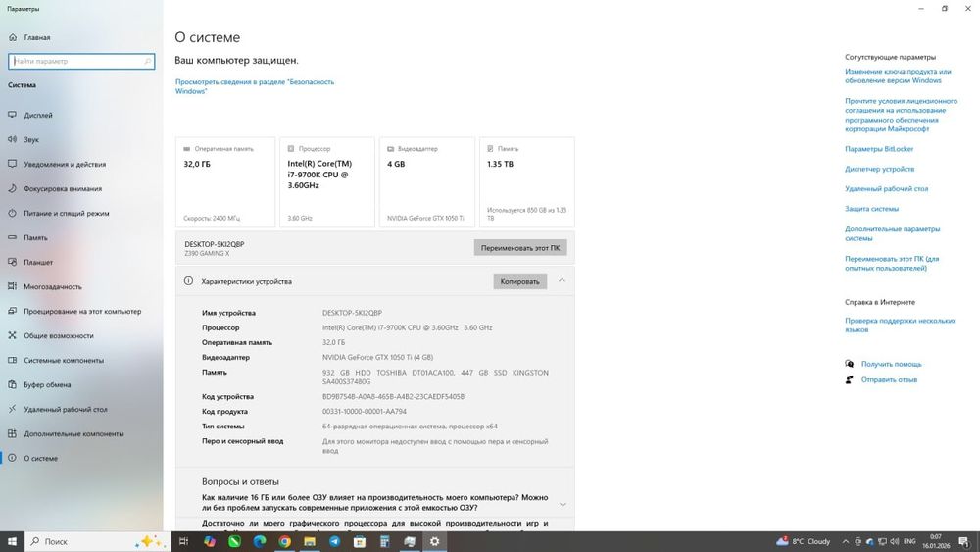Click the Память 1.35 TB card
Viewport: 980px width, 552px height.
527,182
